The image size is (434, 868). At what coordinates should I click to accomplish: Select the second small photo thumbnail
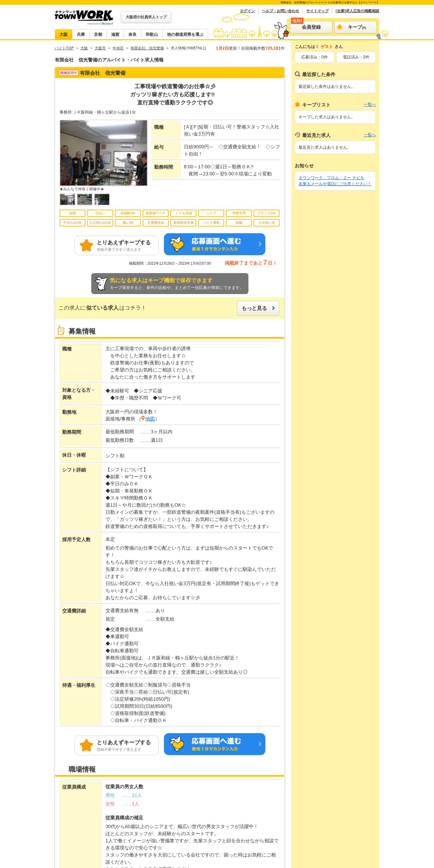pyautogui.click(x=85, y=199)
